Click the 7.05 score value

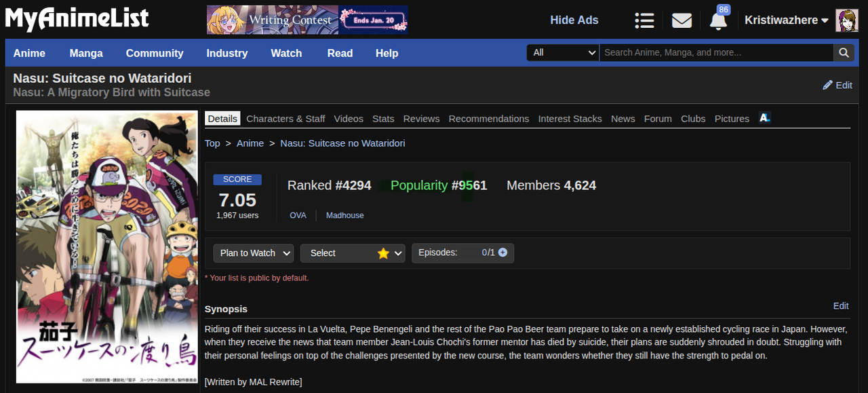click(x=237, y=200)
